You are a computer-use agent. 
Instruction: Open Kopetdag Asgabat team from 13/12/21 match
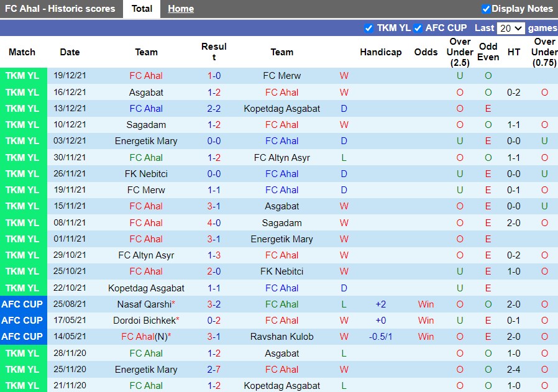click(282, 109)
